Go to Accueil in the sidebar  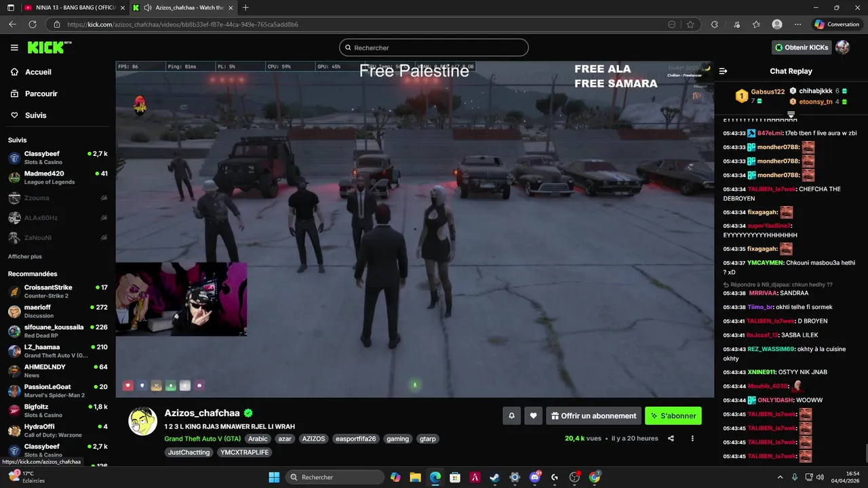[38, 72]
